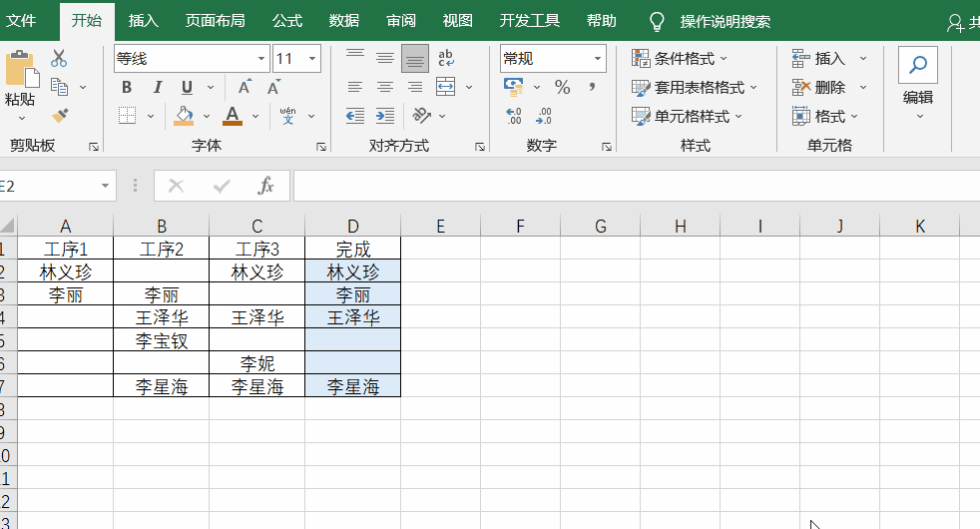This screenshot has height=529, width=980.
Task: Click the Copy icon in clipboard group
Action: click(59, 87)
